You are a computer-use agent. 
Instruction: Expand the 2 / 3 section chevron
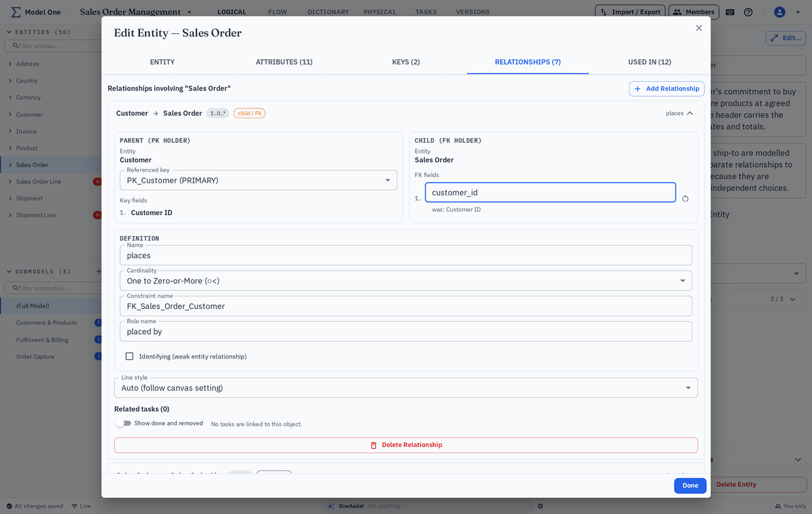(x=792, y=299)
